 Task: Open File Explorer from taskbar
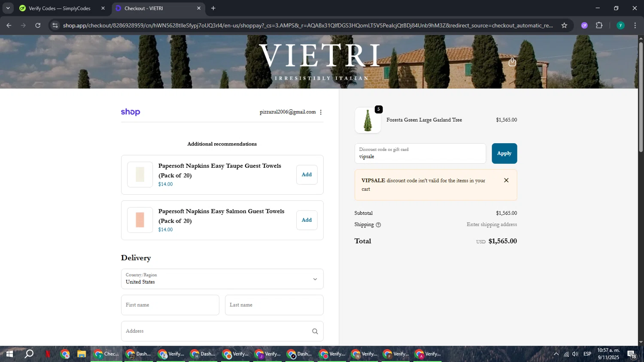tap(82, 354)
